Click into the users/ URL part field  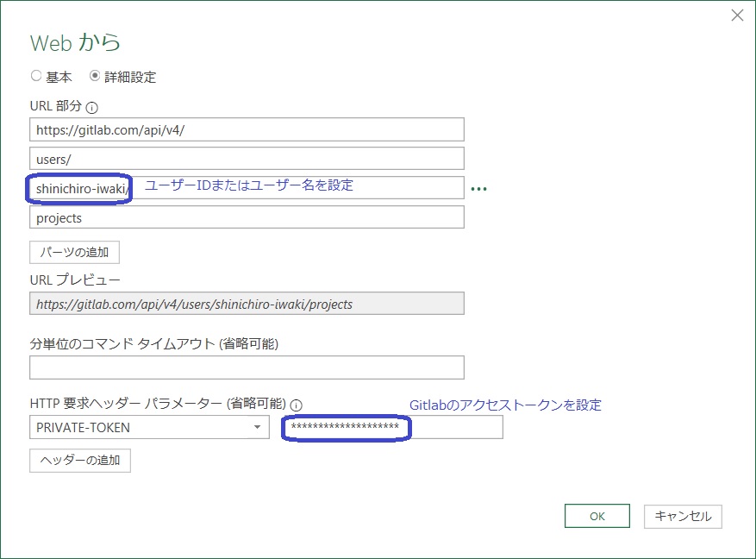pyautogui.click(x=247, y=159)
